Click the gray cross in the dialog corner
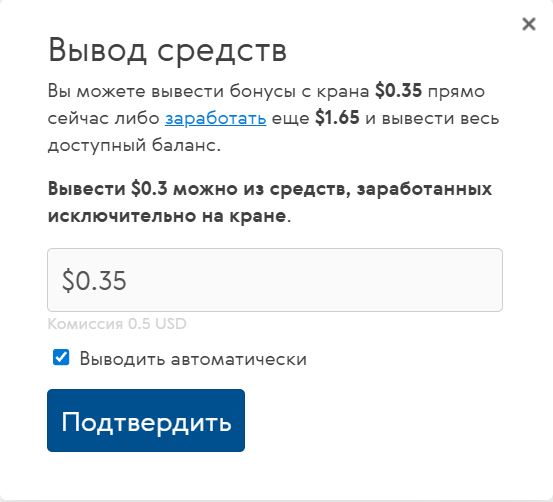 tap(529, 24)
